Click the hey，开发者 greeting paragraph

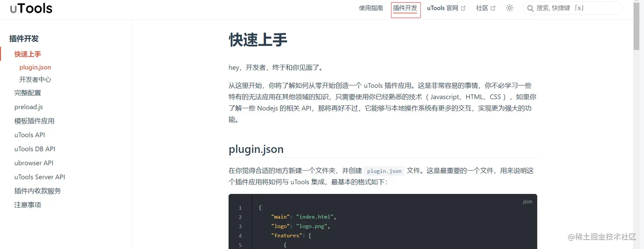[x=276, y=68]
